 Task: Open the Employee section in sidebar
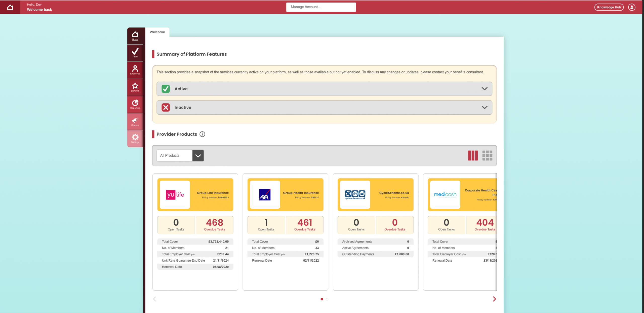pos(135,70)
